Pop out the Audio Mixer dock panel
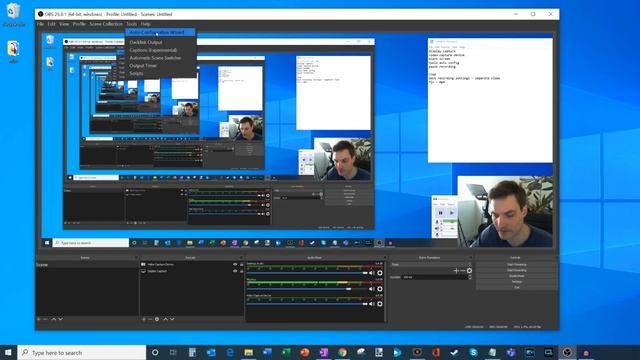The image size is (640, 360). point(384,258)
